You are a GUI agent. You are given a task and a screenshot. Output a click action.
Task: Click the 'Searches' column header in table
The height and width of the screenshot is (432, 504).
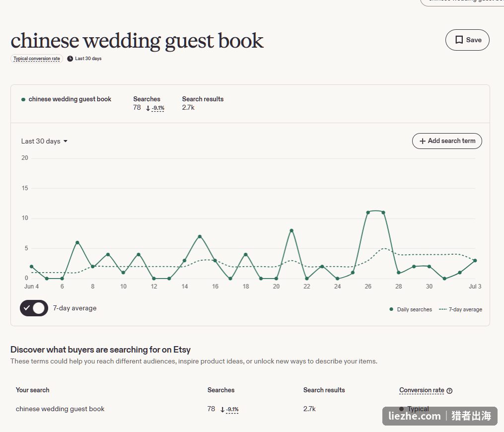pos(221,390)
